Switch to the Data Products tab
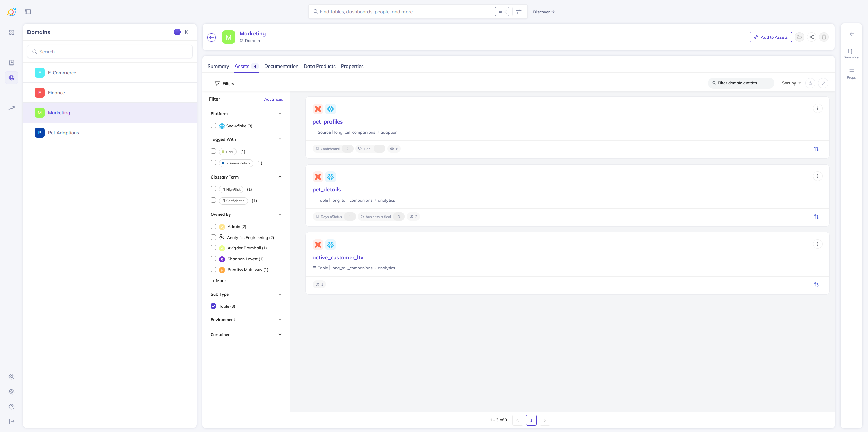 point(319,66)
